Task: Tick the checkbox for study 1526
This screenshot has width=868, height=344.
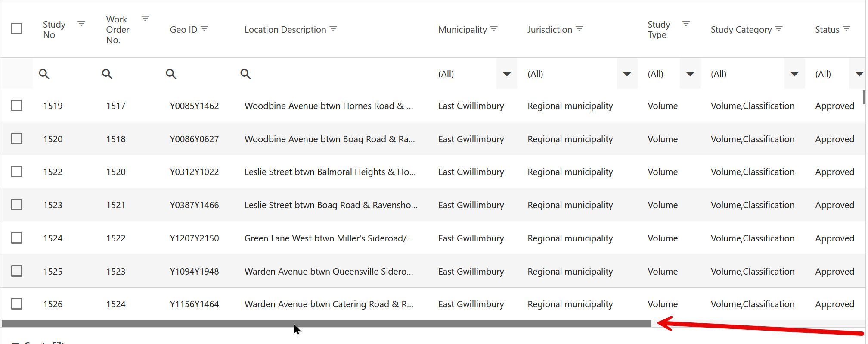Action: click(x=17, y=304)
